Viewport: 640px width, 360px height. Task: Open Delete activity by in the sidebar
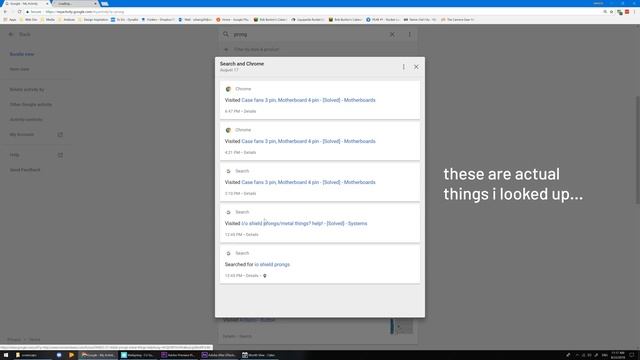pyautogui.click(x=27, y=89)
